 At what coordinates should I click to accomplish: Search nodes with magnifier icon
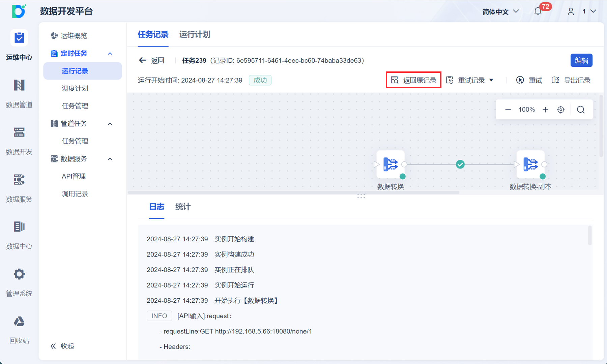(581, 110)
